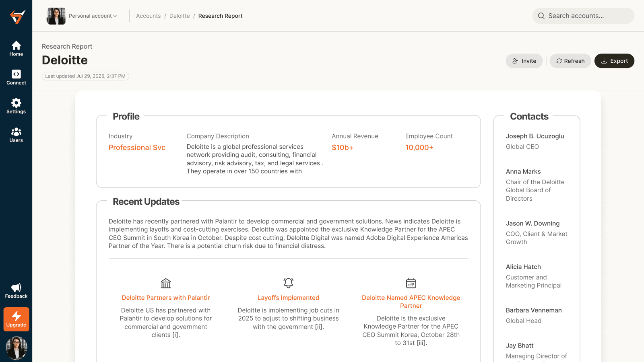
Task: Click the search magnifier icon
Action: (541, 16)
